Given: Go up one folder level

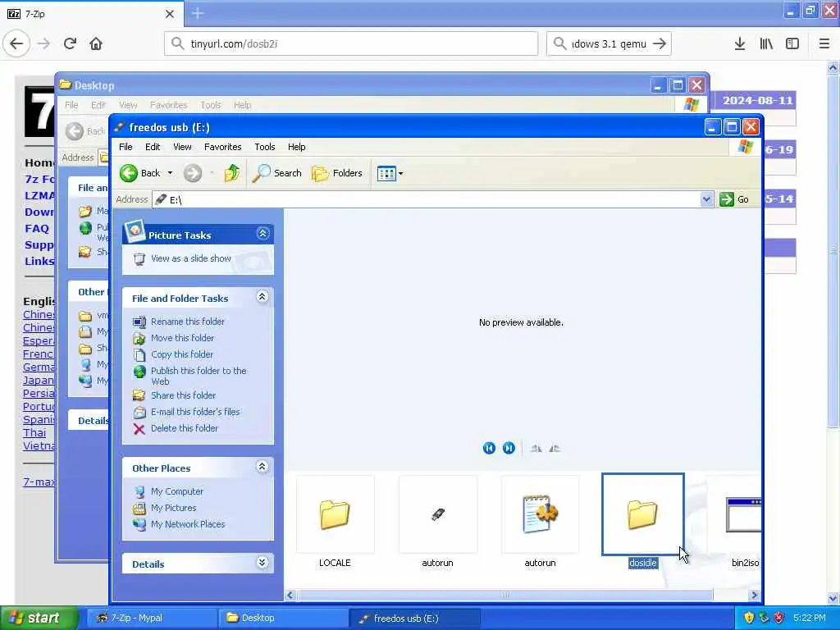Looking at the screenshot, I should click(232, 173).
